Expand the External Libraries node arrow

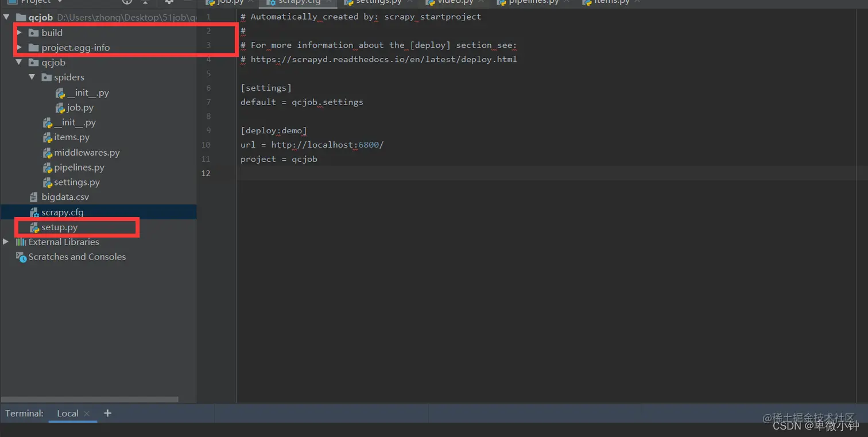(x=6, y=242)
